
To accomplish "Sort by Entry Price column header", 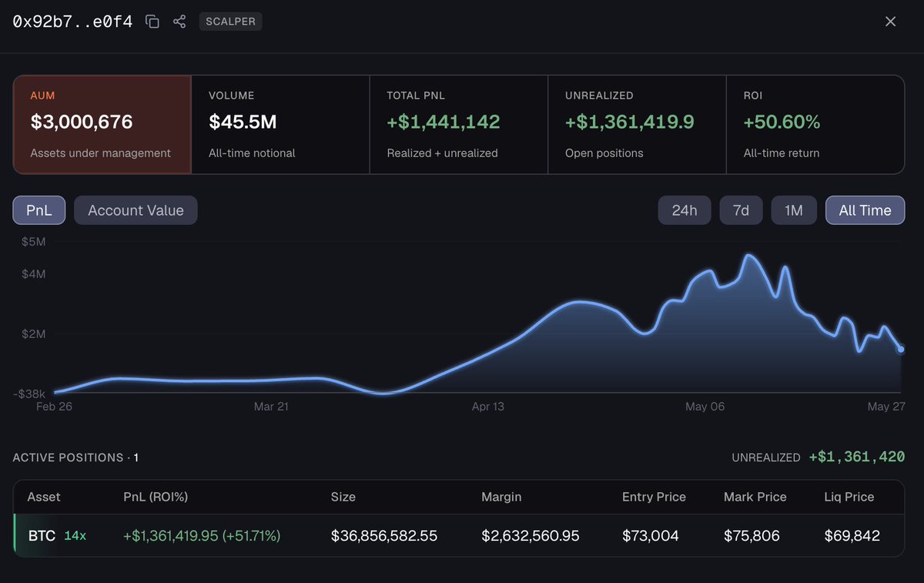I will [x=654, y=497].
